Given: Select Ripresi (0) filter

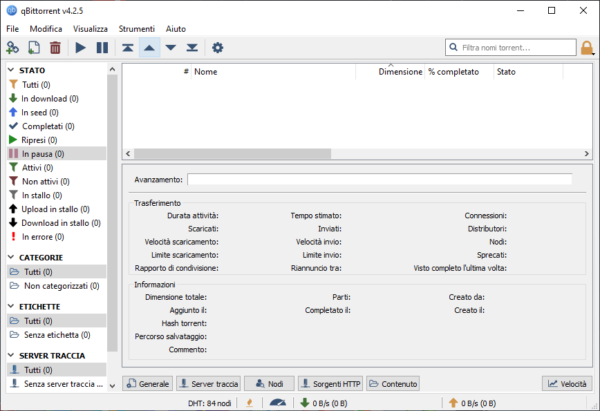Looking at the screenshot, I should [57, 140].
